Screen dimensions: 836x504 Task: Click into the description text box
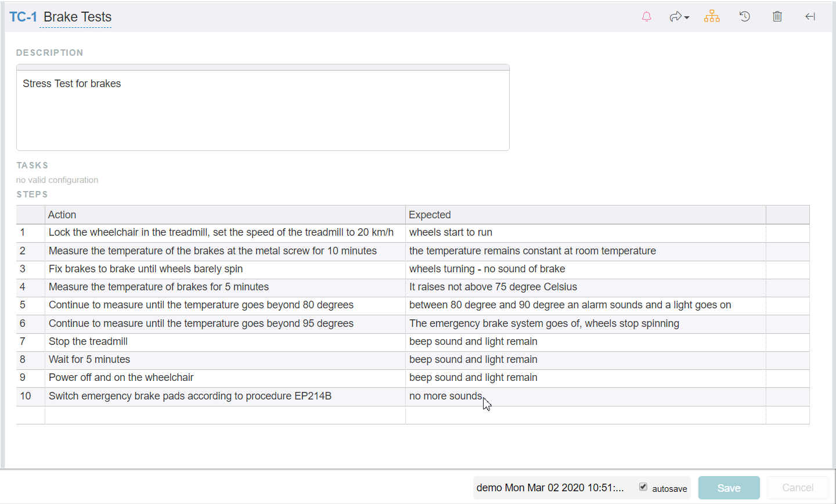263,110
